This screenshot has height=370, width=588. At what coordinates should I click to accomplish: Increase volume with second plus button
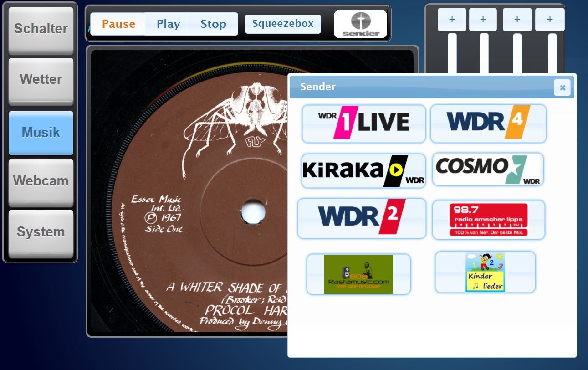(x=483, y=20)
